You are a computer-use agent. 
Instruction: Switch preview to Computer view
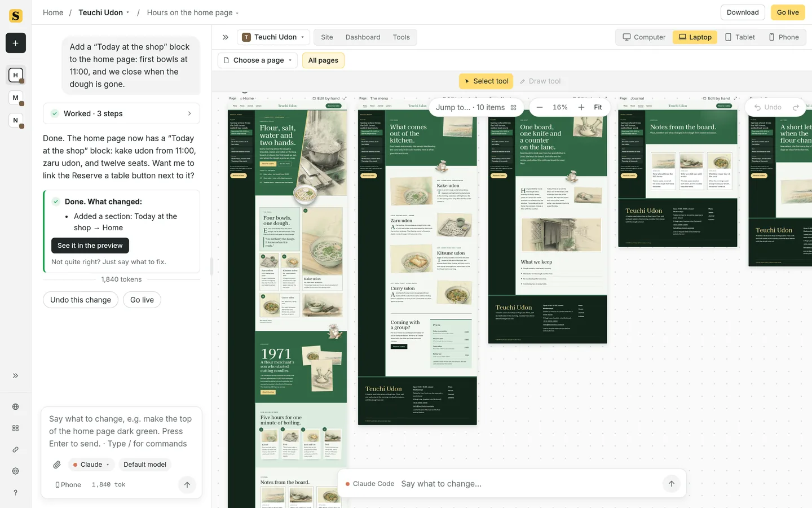click(644, 37)
